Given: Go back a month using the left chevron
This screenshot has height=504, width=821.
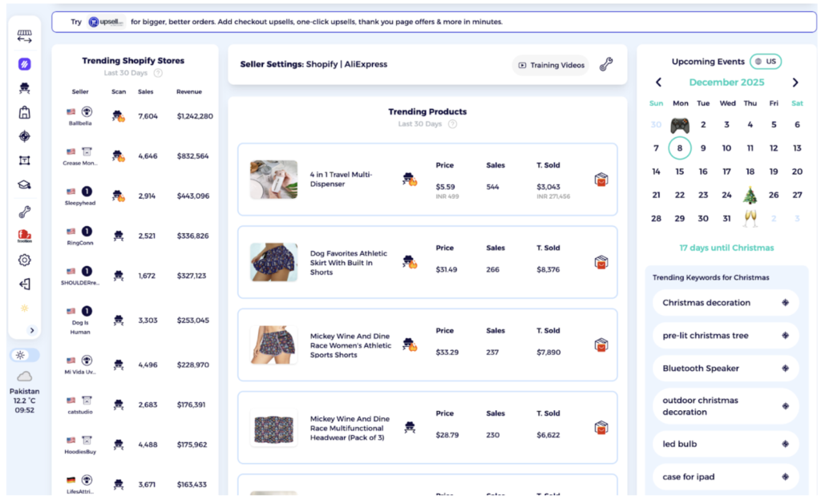Looking at the screenshot, I should point(658,82).
